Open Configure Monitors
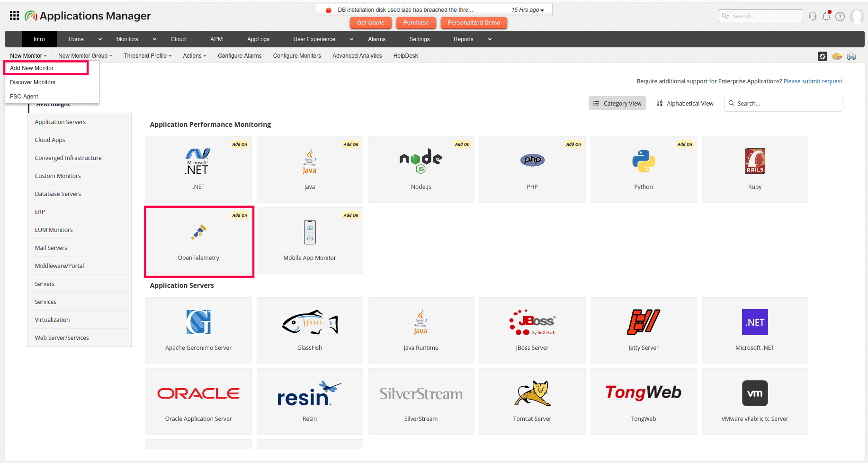This screenshot has height=463, width=868. [297, 56]
